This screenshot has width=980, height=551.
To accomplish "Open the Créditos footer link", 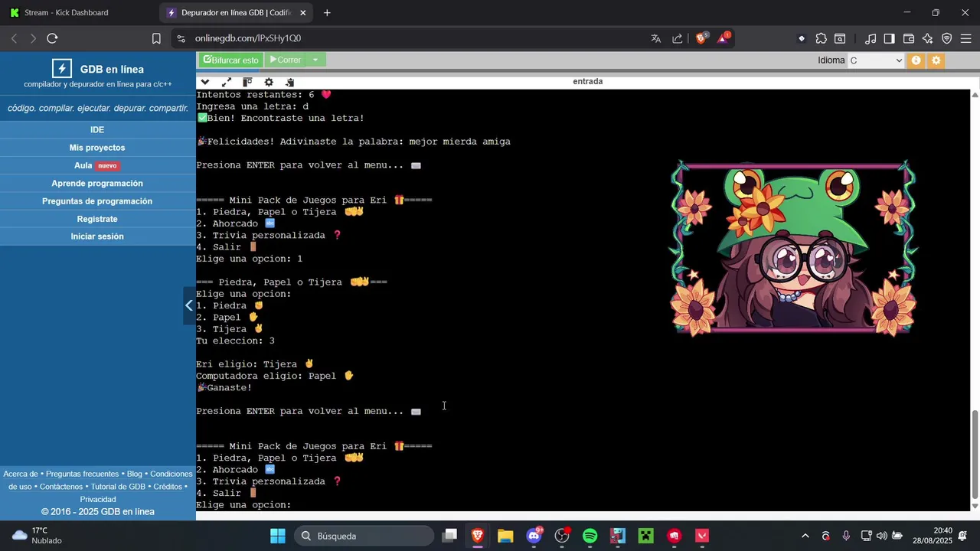I will pos(168,487).
